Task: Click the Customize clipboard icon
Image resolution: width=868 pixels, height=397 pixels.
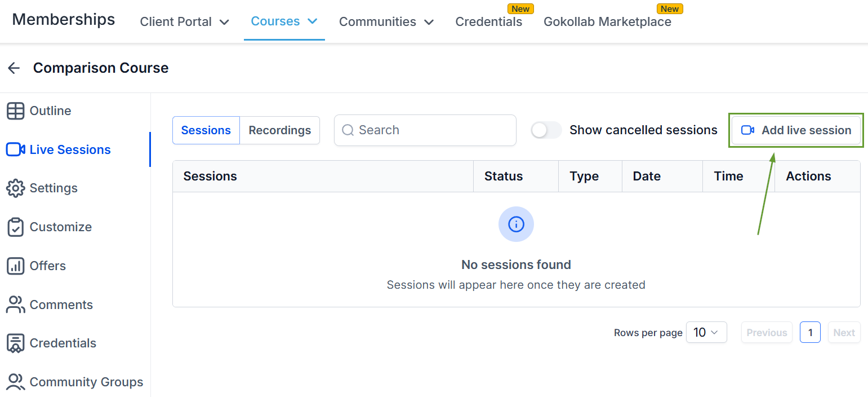Action: 15,227
